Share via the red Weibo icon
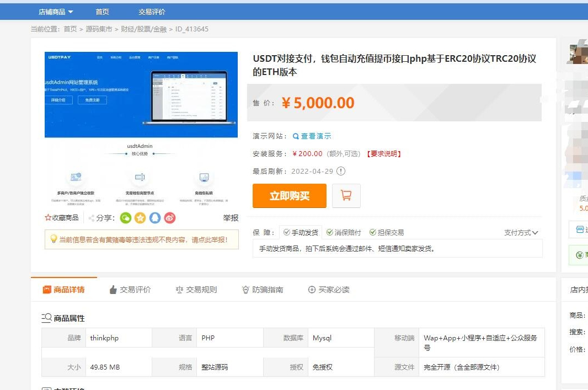588x390 pixels. point(170,218)
